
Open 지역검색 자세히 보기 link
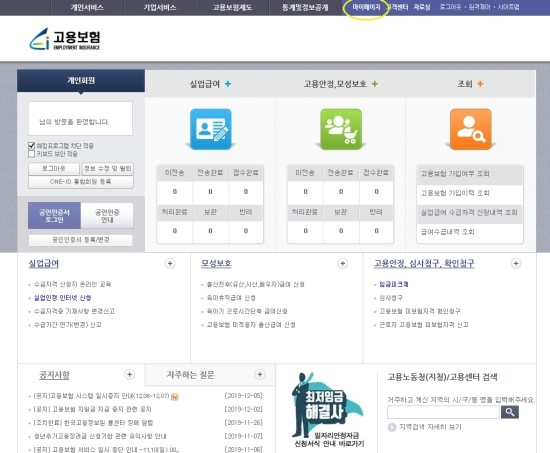click(430, 427)
